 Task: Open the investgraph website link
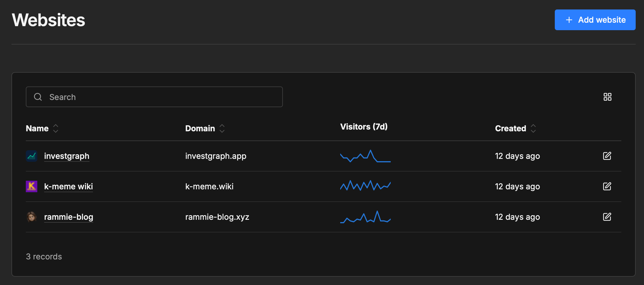click(67, 156)
